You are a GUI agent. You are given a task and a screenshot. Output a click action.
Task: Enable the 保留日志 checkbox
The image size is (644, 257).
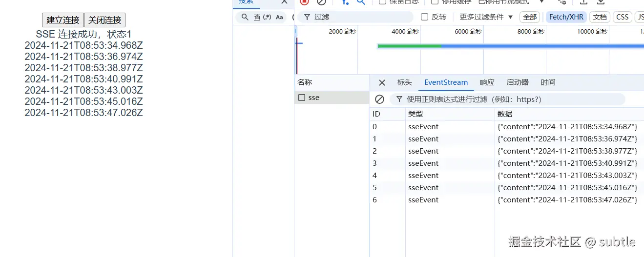[x=383, y=2]
